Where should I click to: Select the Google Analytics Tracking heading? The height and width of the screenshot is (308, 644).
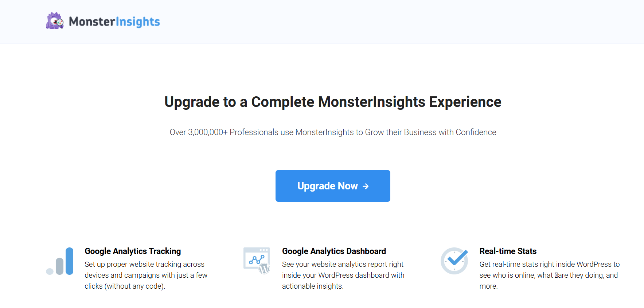[133, 251]
